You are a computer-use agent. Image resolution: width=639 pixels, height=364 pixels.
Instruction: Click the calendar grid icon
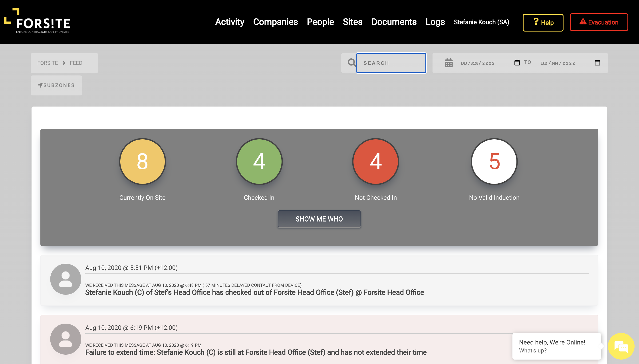[449, 63]
